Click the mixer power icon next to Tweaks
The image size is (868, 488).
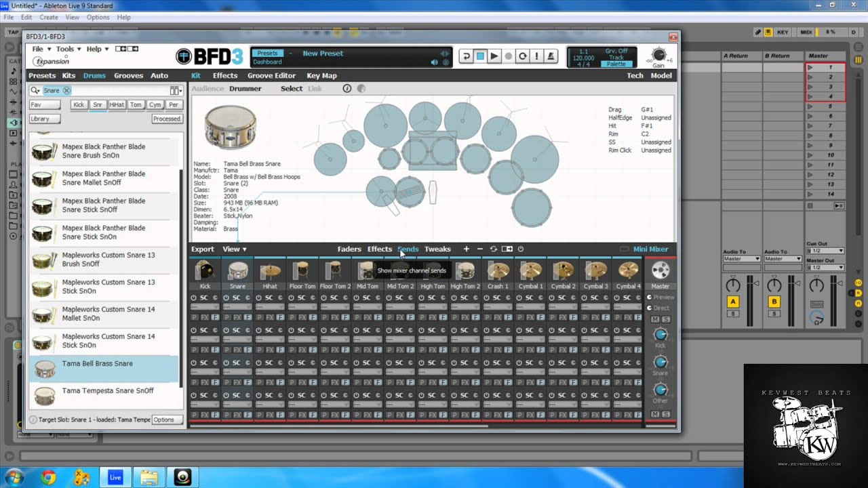(x=521, y=249)
